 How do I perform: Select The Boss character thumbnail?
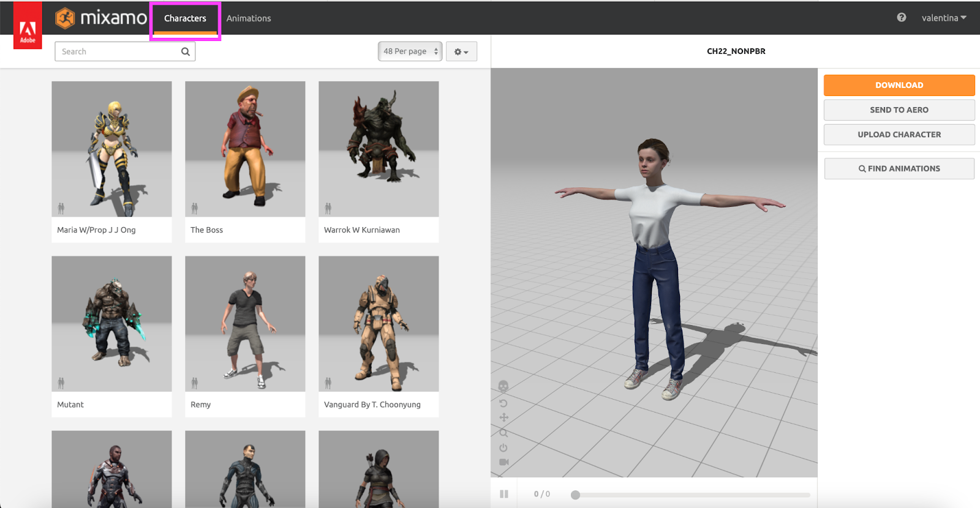245,149
